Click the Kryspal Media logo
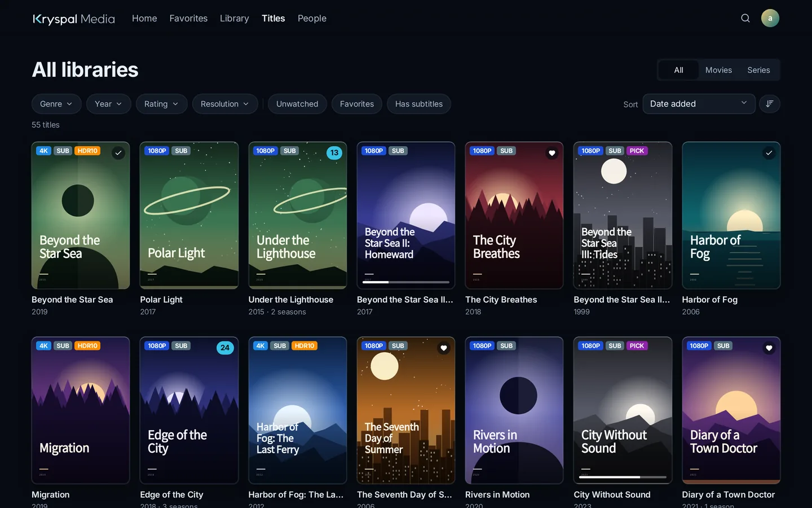Viewport: 812px width, 508px height. click(74, 19)
